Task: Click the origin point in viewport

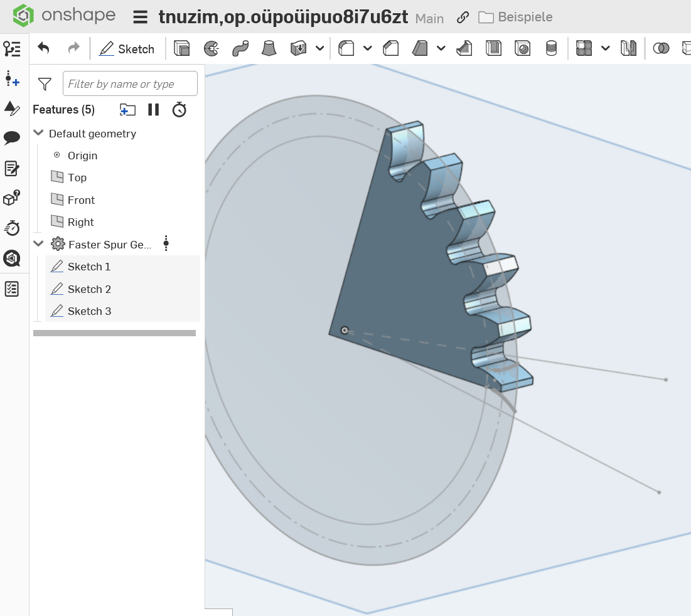Action: point(345,330)
